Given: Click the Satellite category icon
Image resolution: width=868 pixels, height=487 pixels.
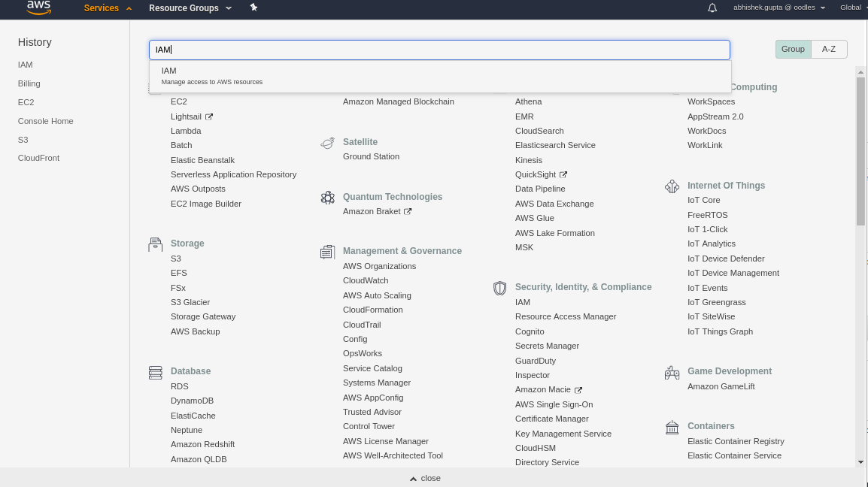Looking at the screenshot, I should (328, 143).
